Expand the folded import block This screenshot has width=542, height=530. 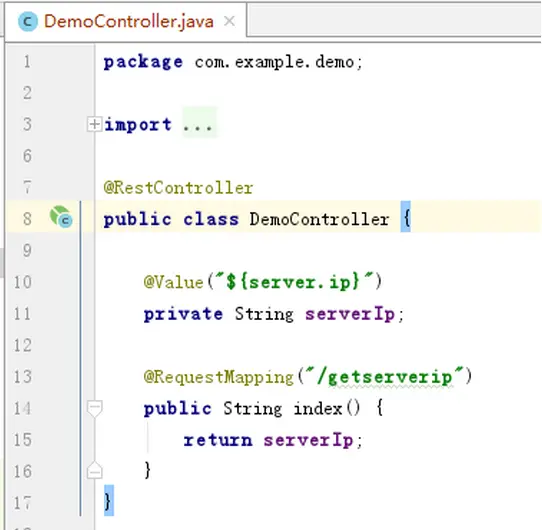pyautogui.click(x=94, y=124)
